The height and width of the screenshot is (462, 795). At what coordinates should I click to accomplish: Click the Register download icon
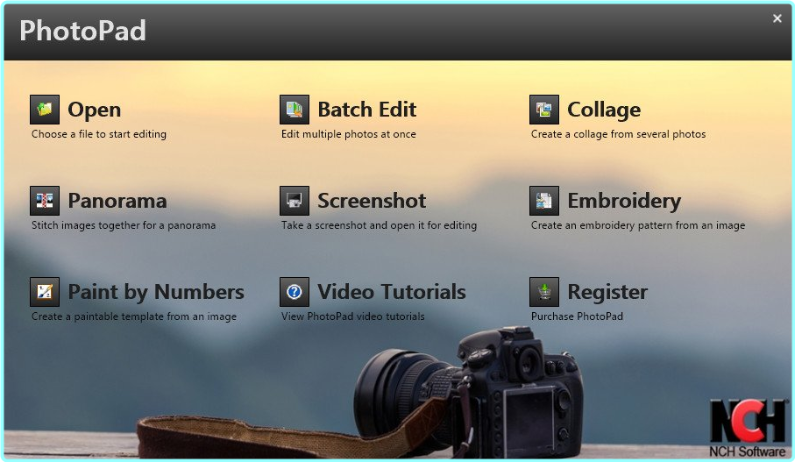pyautogui.click(x=544, y=292)
